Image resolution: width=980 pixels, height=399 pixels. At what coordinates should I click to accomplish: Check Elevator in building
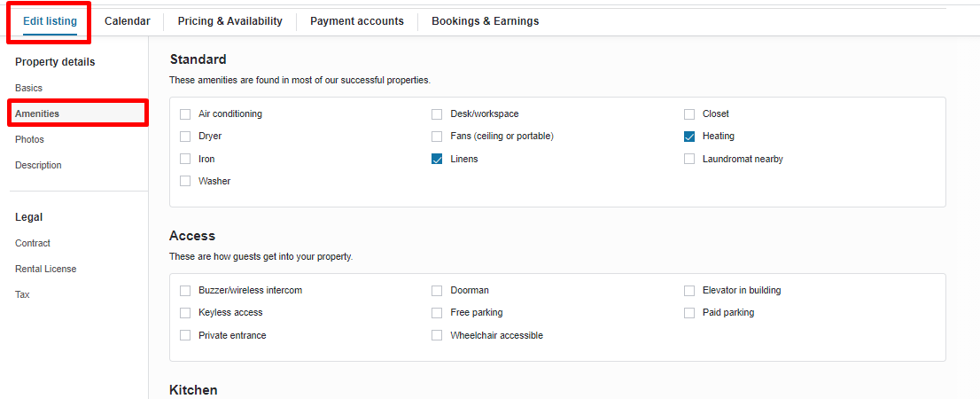[x=689, y=291]
